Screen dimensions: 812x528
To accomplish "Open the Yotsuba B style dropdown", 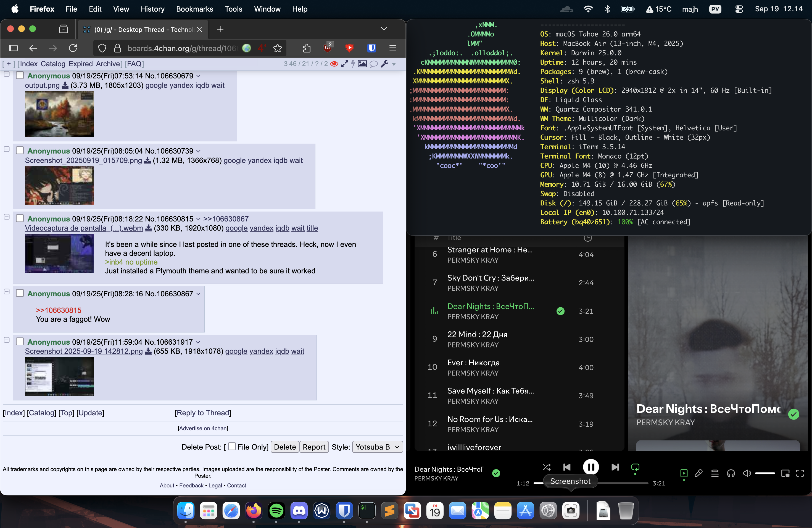I will coord(377,447).
